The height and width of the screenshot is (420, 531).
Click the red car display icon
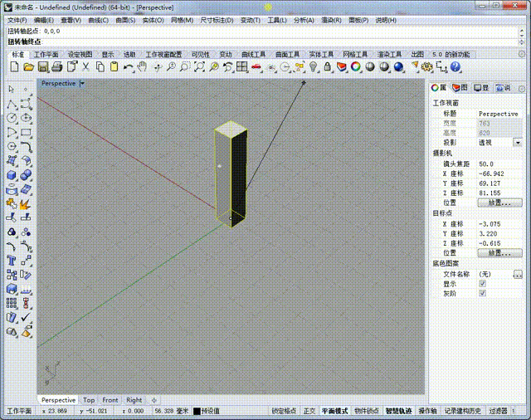[256, 66]
